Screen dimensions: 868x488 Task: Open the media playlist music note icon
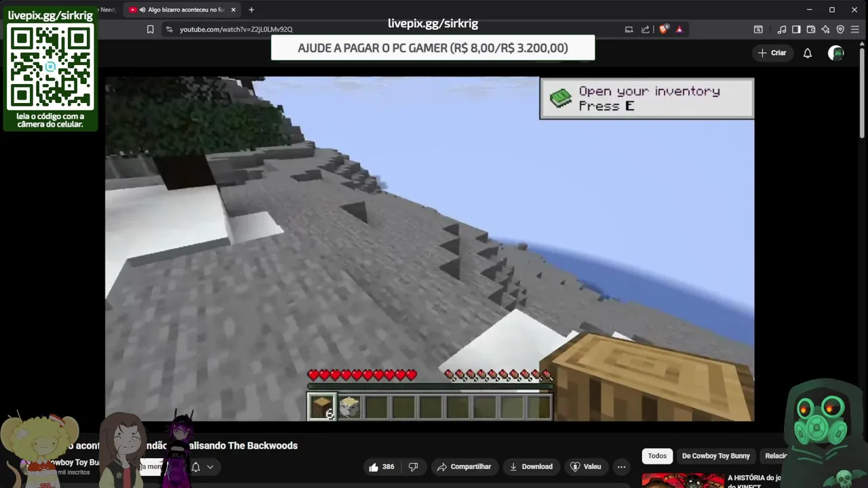782,29
